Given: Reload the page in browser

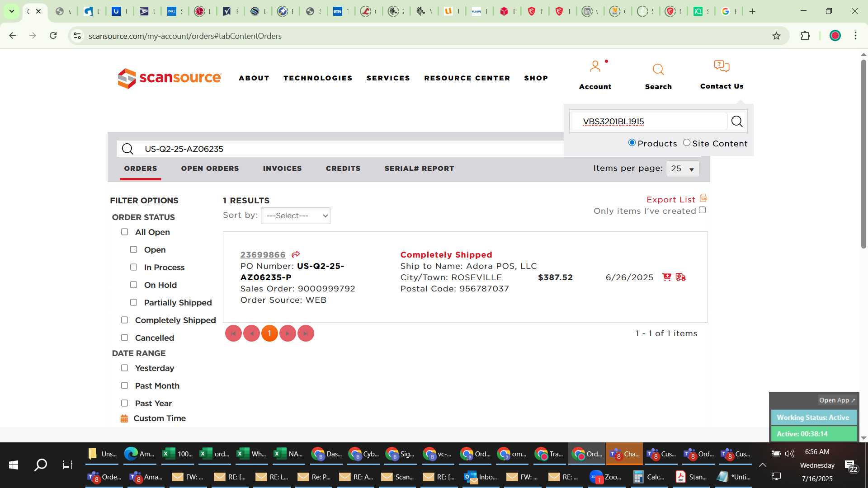Looking at the screenshot, I should tap(53, 36).
